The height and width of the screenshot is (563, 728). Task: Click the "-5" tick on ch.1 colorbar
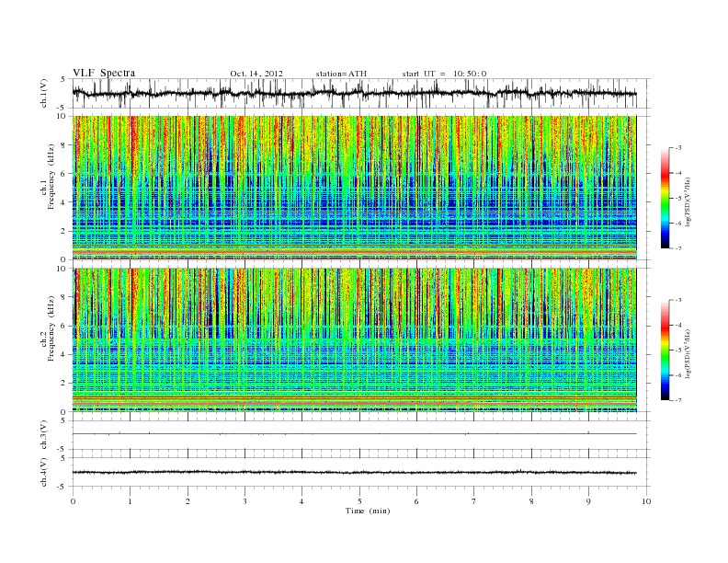point(678,199)
